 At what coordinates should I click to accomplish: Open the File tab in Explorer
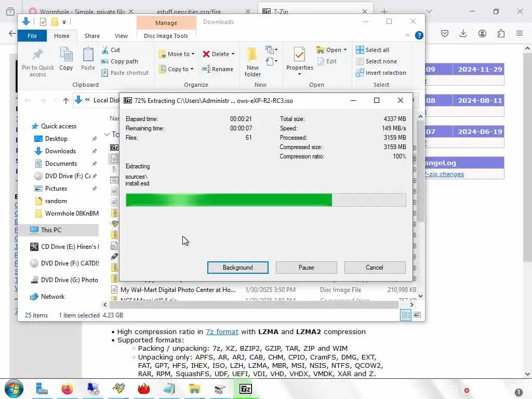[x=32, y=36]
